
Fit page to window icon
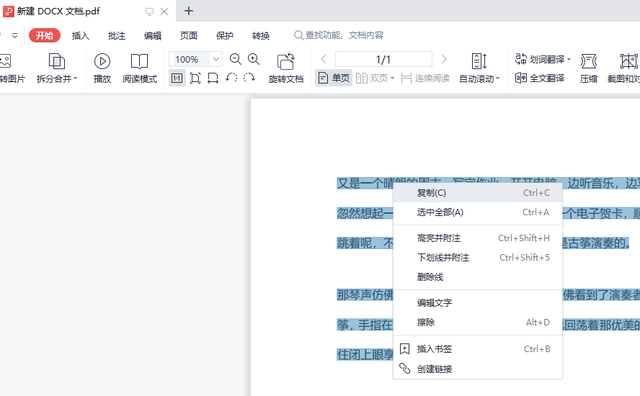coord(195,78)
